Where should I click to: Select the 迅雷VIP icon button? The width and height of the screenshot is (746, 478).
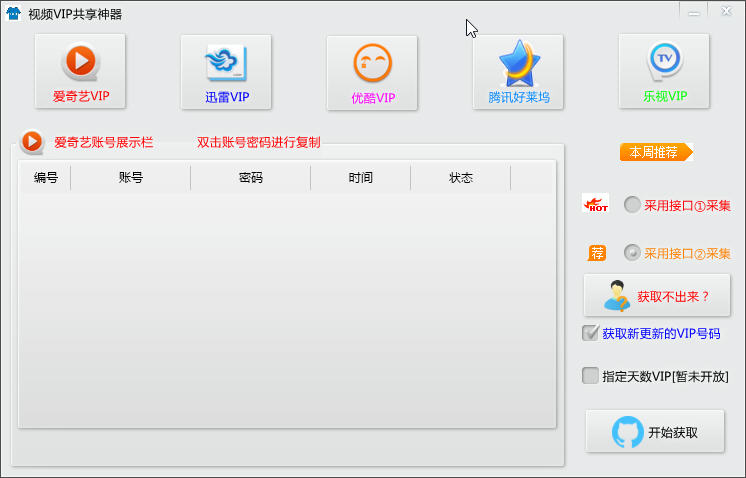pos(226,71)
